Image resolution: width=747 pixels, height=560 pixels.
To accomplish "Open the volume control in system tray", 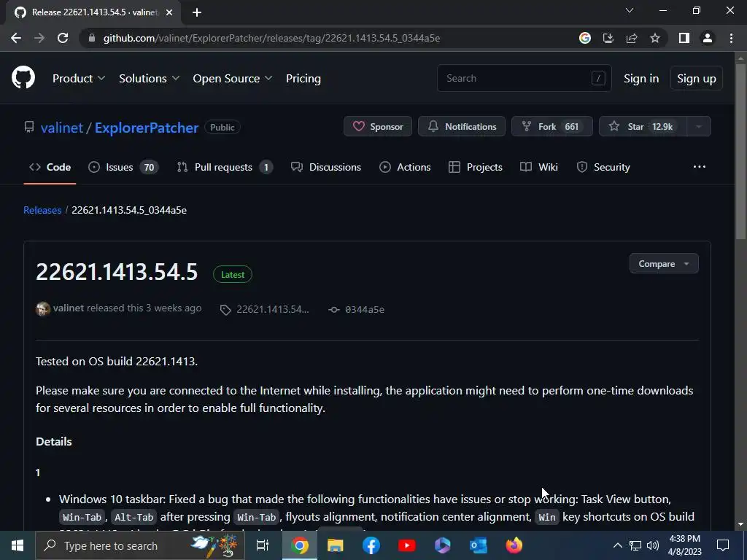I will [x=653, y=545].
